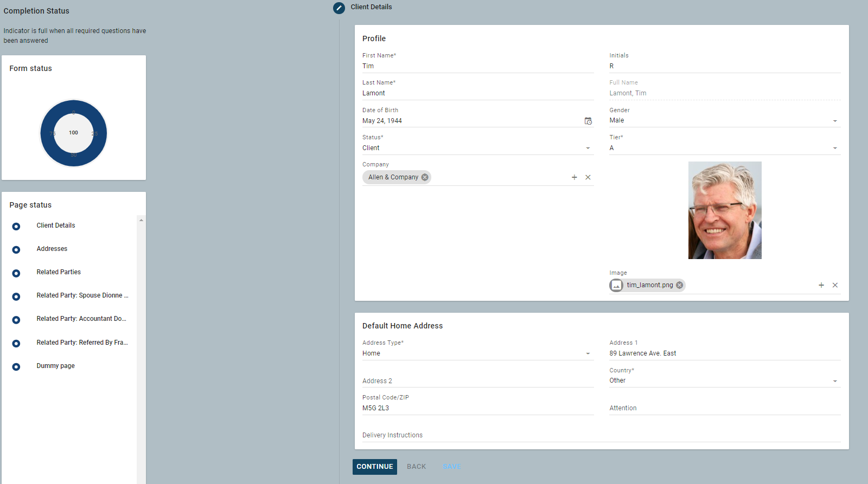This screenshot has width=868, height=484.
Task: Select the Client Details page status radio
Action: (16, 227)
